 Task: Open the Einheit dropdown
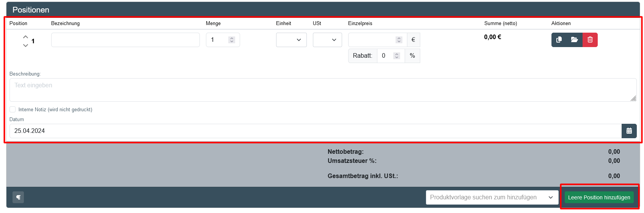click(x=291, y=40)
